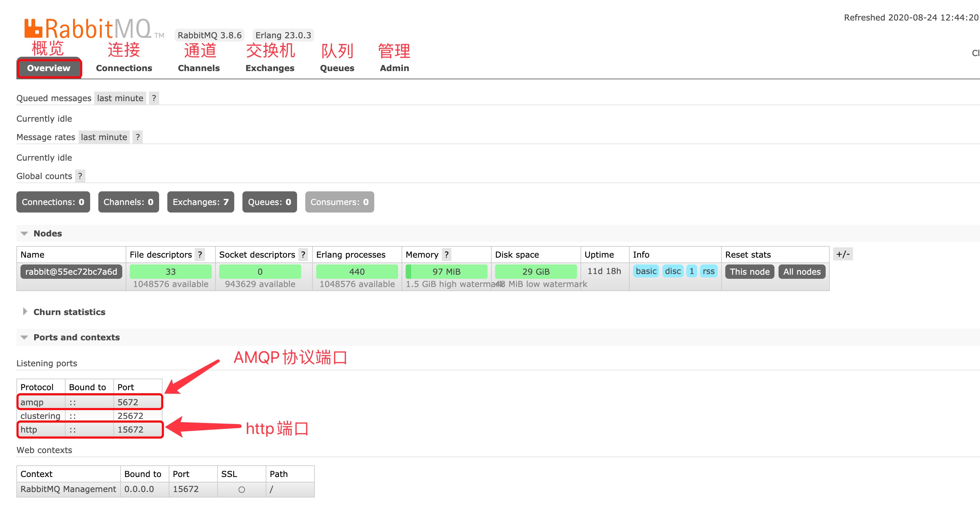Image resolution: width=980 pixels, height=505 pixels.
Task: Open node rabbit@55ec72bc7a6d details
Action: coord(71,272)
